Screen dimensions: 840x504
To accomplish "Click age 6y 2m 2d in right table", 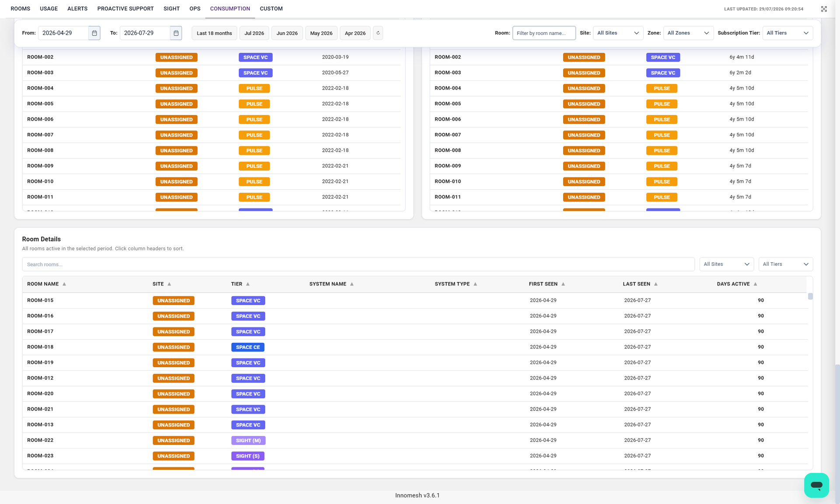I will point(740,73).
